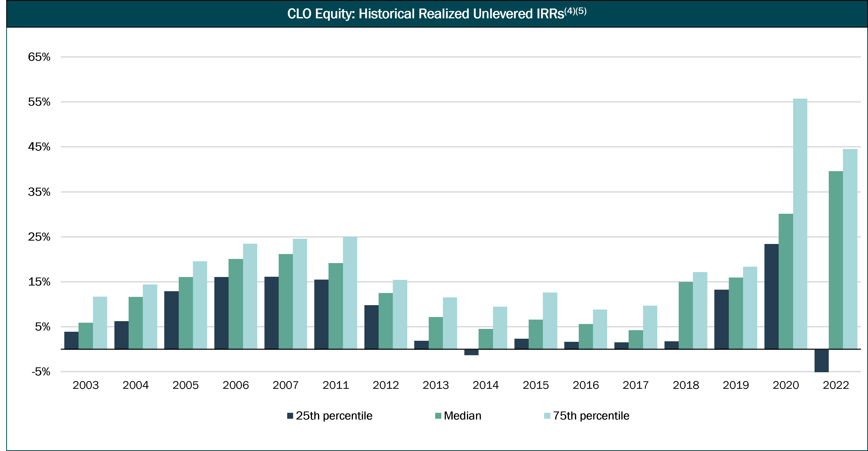This screenshot has height=451, width=868.
Task: Click the 2012 x-axis label
Action: click(386, 385)
